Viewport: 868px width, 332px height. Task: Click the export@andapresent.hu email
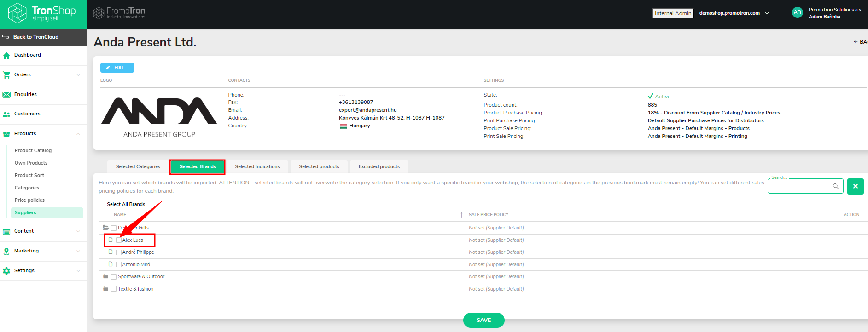click(367, 110)
